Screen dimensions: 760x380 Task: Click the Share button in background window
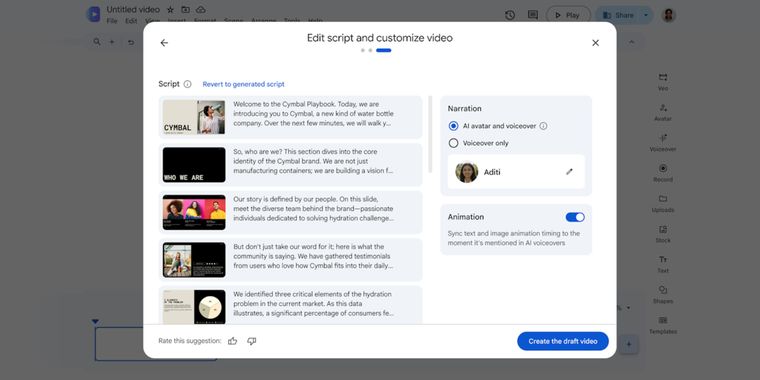click(618, 15)
